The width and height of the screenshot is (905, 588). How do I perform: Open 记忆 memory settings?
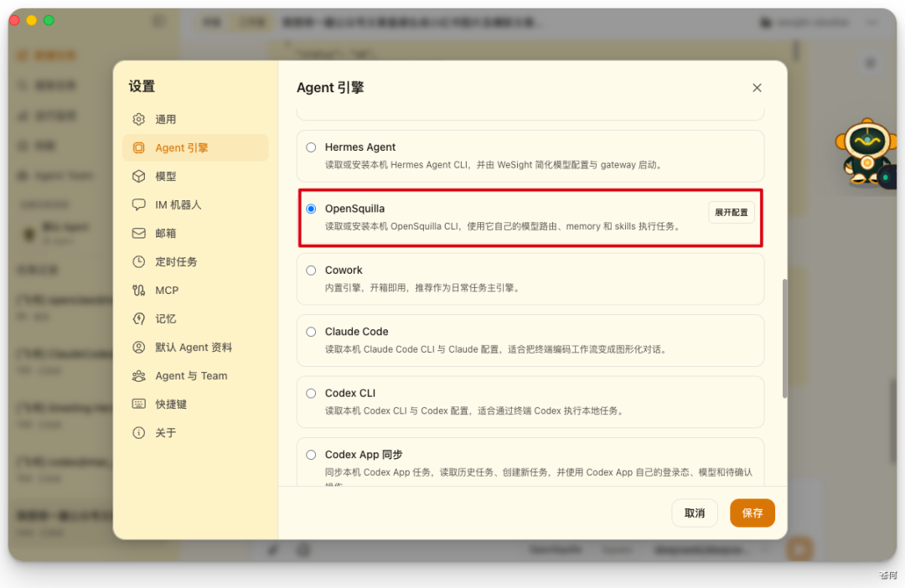[195, 318]
